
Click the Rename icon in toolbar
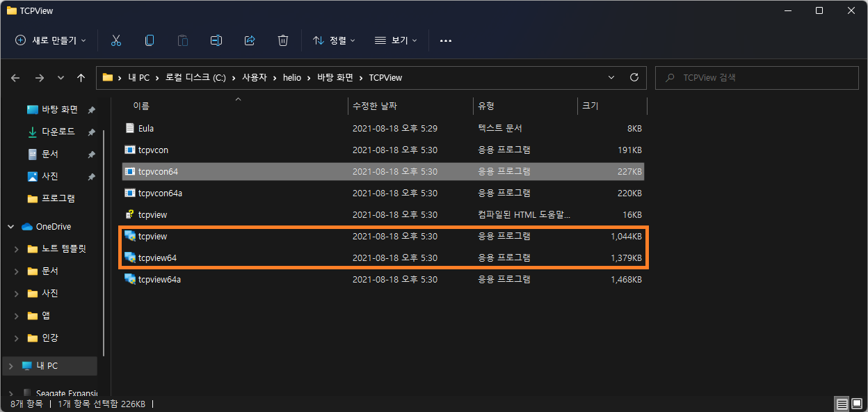pos(216,40)
